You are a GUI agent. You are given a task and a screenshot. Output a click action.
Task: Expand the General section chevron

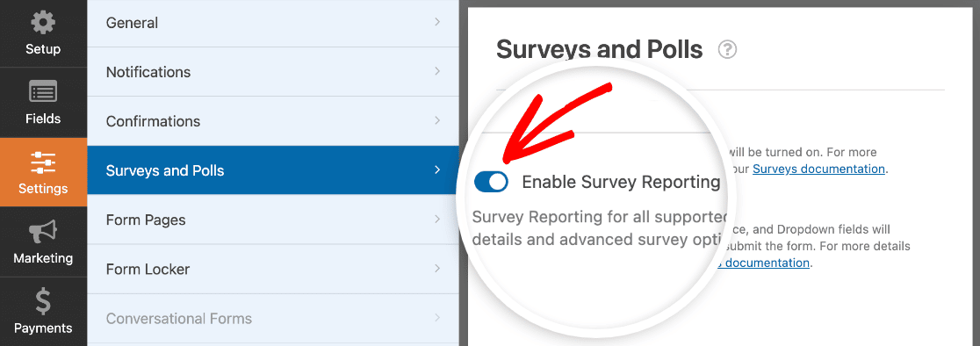(437, 22)
